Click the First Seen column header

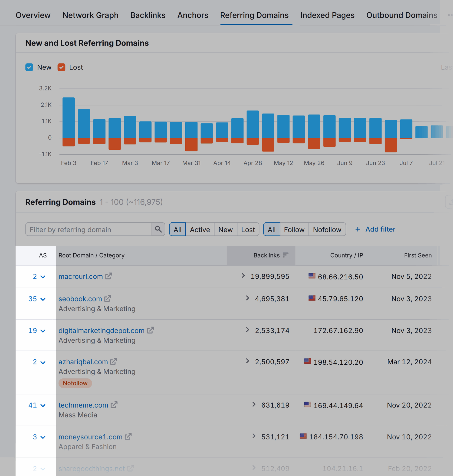[418, 255]
